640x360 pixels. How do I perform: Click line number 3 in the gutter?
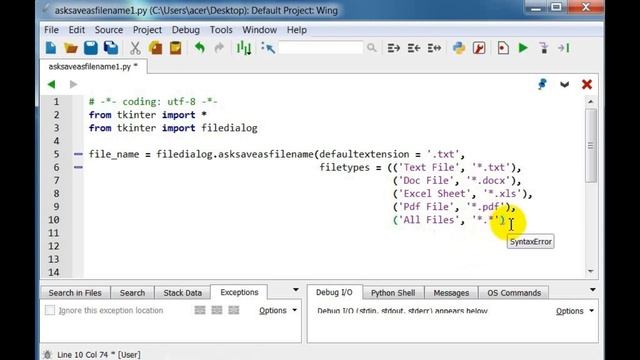(56, 128)
